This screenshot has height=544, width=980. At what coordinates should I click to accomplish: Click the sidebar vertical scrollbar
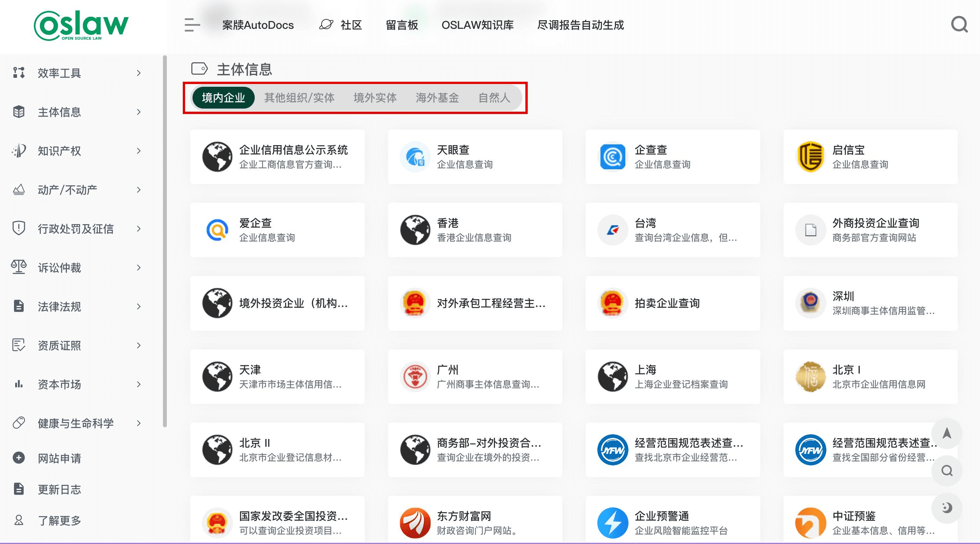(165, 241)
